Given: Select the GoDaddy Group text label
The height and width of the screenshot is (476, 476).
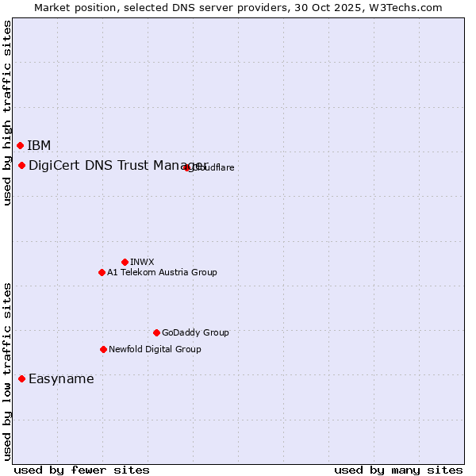Looking at the screenshot, I should pyautogui.click(x=195, y=332).
